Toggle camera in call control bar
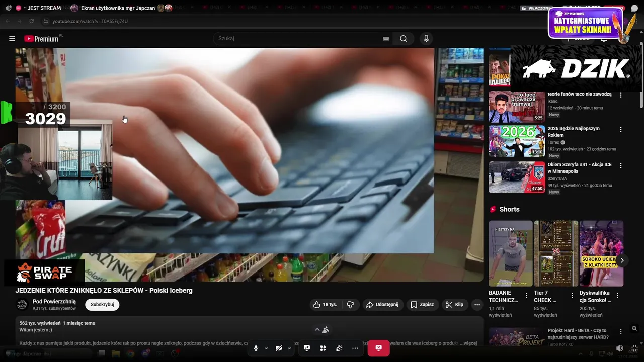 tap(279, 348)
